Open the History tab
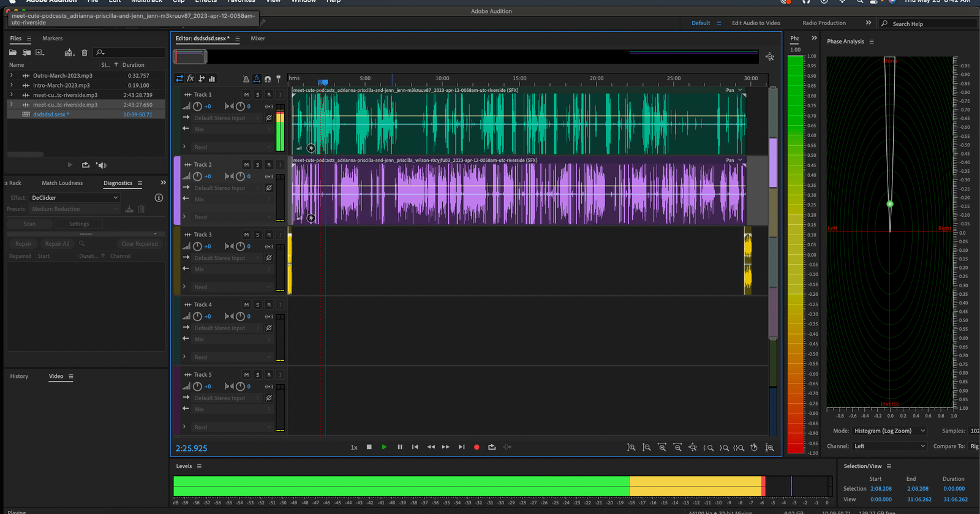Screen dimensions: 980x514 click(x=19, y=376)
